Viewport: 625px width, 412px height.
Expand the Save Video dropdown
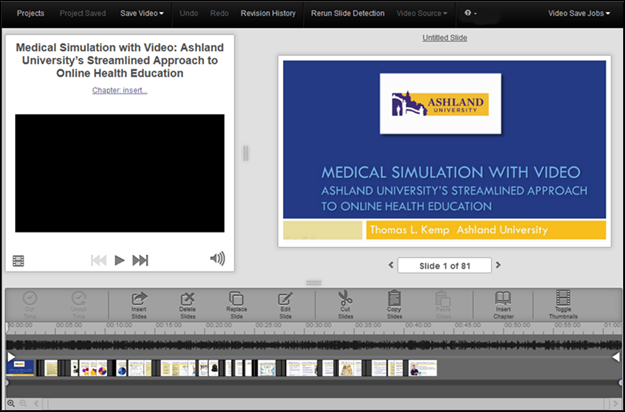[x=142, y=13]
